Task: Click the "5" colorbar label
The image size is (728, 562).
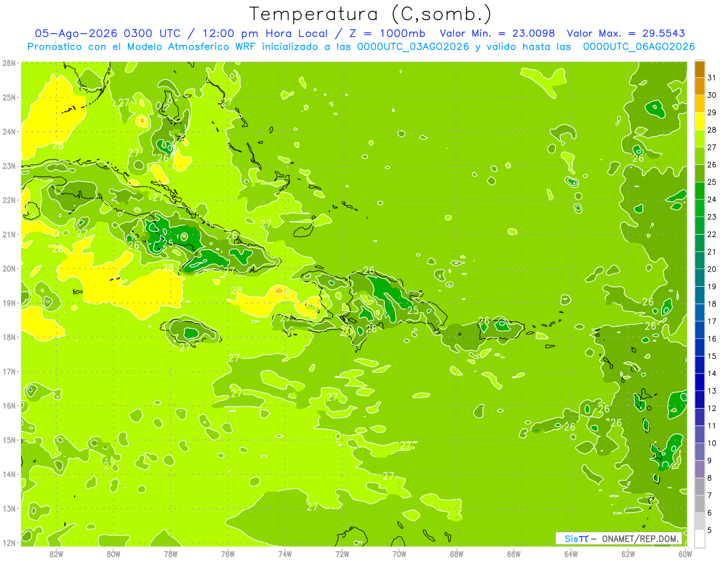Action: coord(710,530)
